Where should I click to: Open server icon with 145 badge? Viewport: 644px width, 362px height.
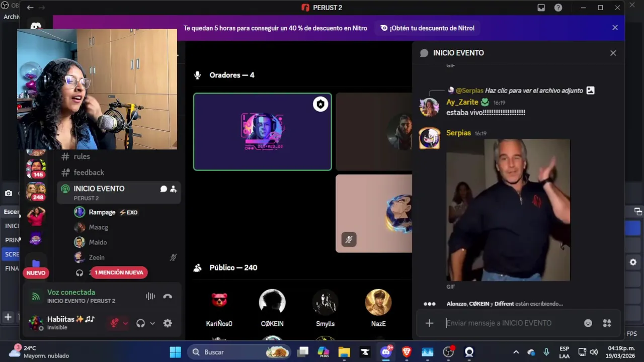click(x=36, y=168)
